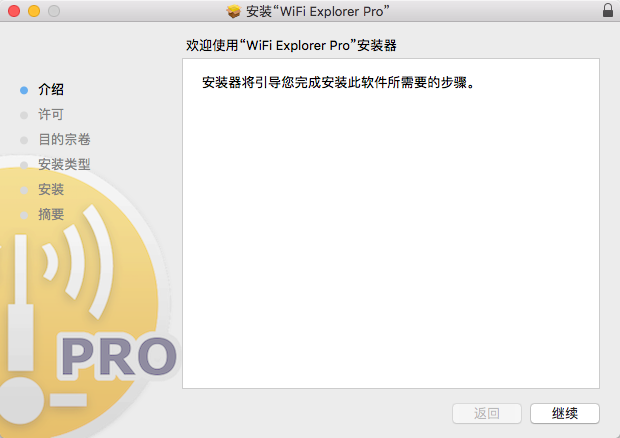Image resolution: width=620 pixels, height=438 pixels.
Task: Click the lock icon in title bar
Action: [608, 10]
